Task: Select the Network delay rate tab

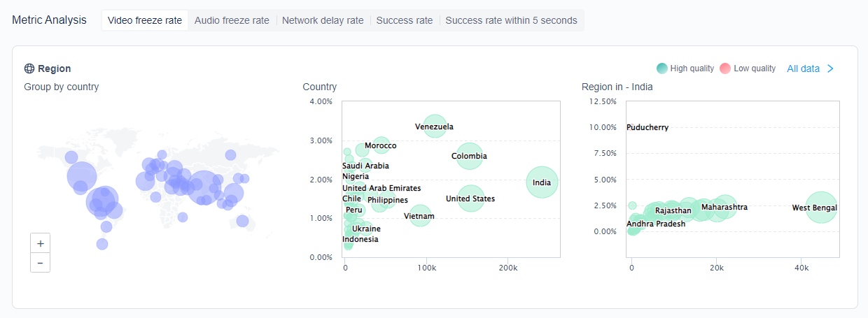Action: tap(323, 20)
